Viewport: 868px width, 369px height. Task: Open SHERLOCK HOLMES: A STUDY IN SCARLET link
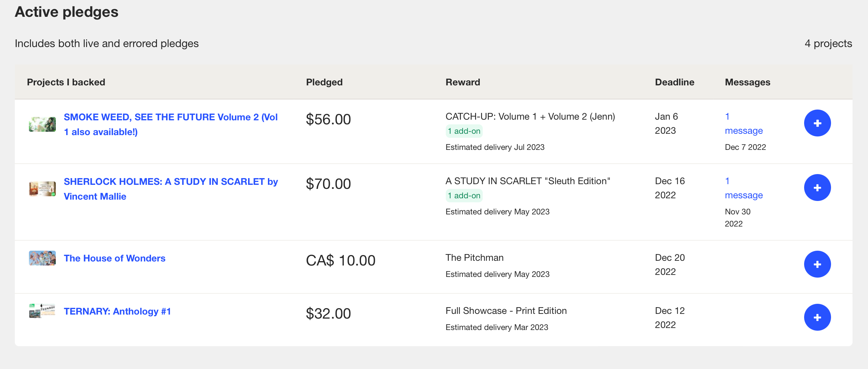(x=171, y=189)
